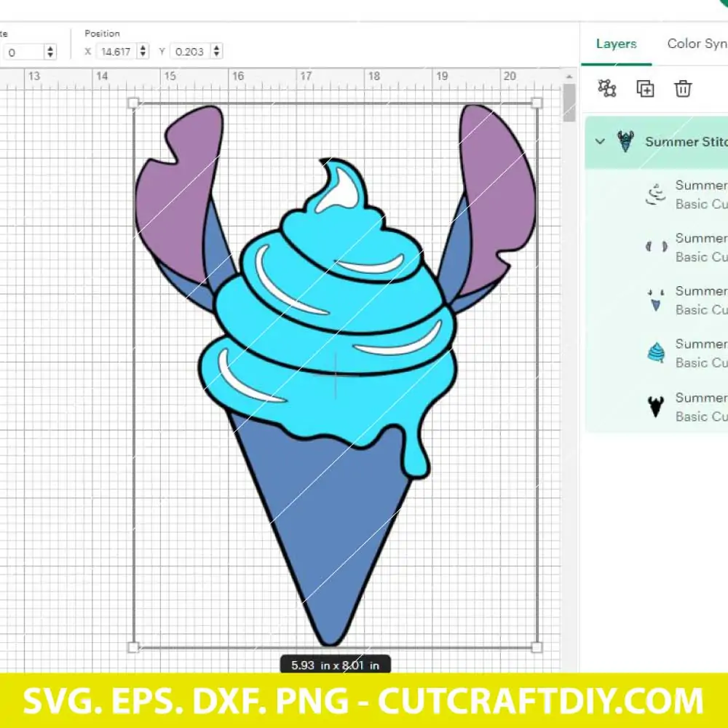Click the selection box top-right corner handle

(537, 103)
